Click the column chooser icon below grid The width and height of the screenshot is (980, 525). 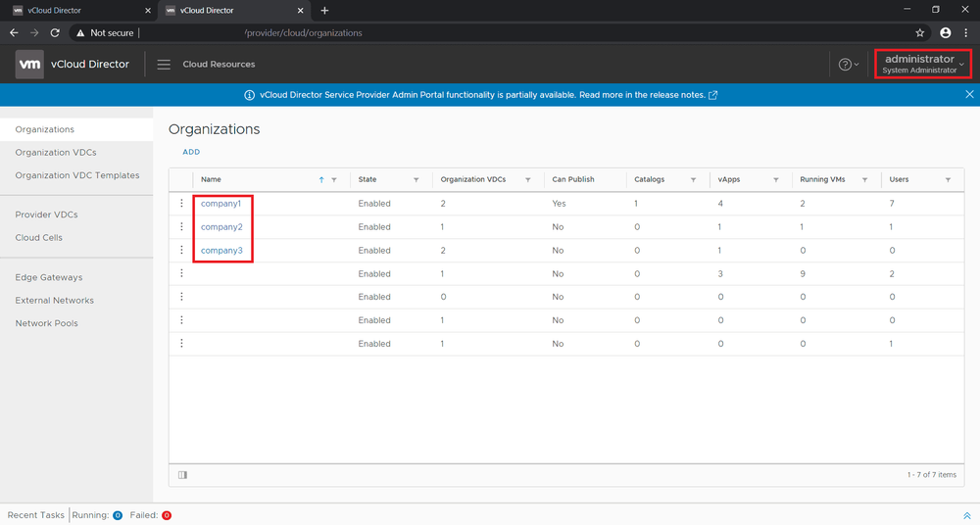183,475
